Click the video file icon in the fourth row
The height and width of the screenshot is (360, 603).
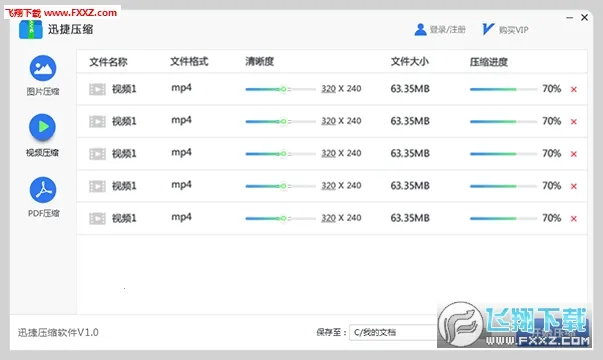pos(97,186)
